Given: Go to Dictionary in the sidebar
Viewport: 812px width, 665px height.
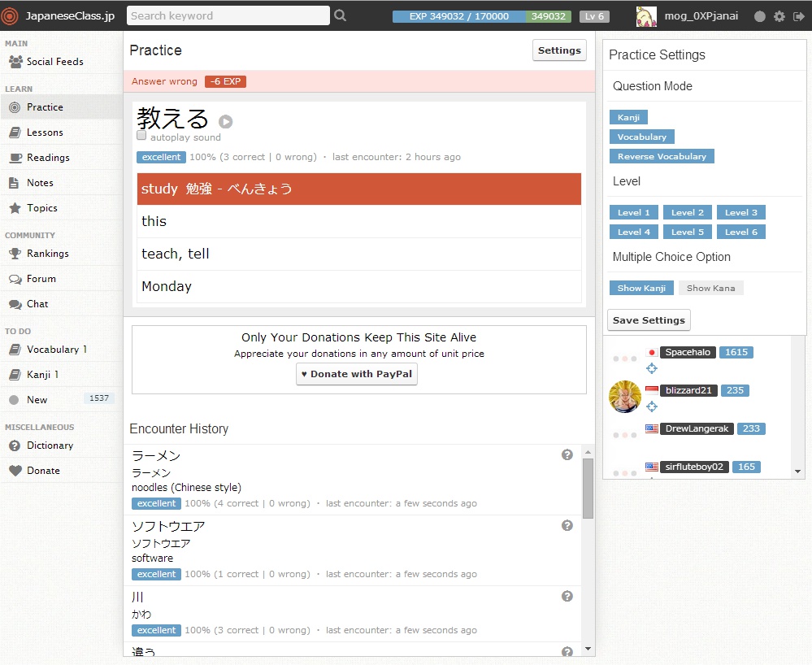Looking at the screenshot, I should click(50, 446).
